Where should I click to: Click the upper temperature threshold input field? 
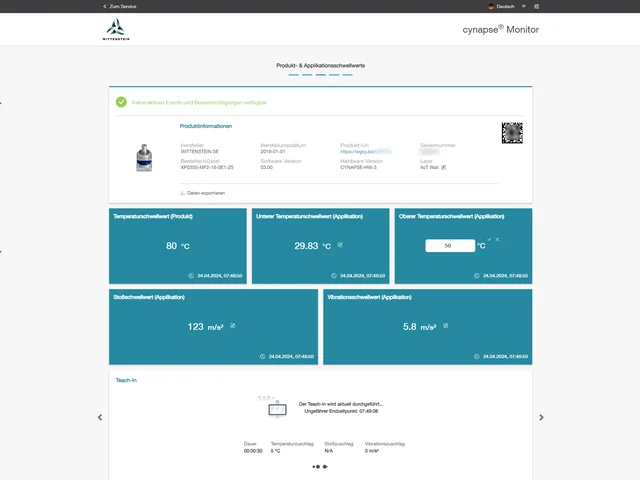[447, 245]
